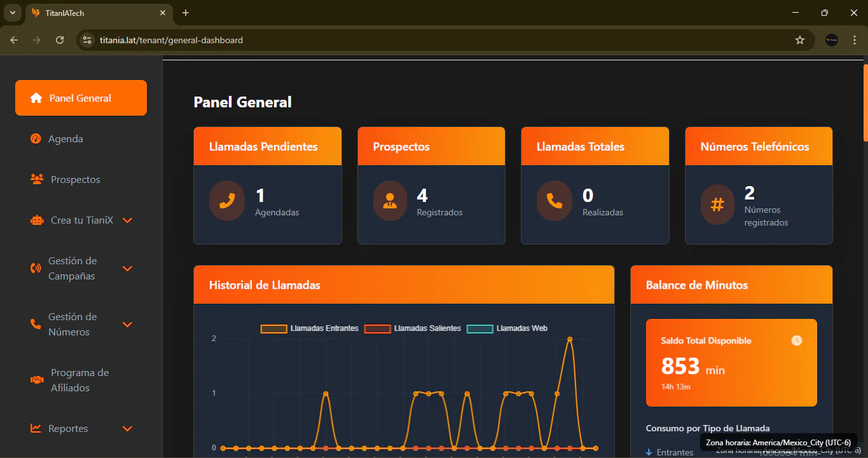Click the page vertical scrollbar thumb
The height and width of the screenshot is (458, 868).
coord(865,102)
